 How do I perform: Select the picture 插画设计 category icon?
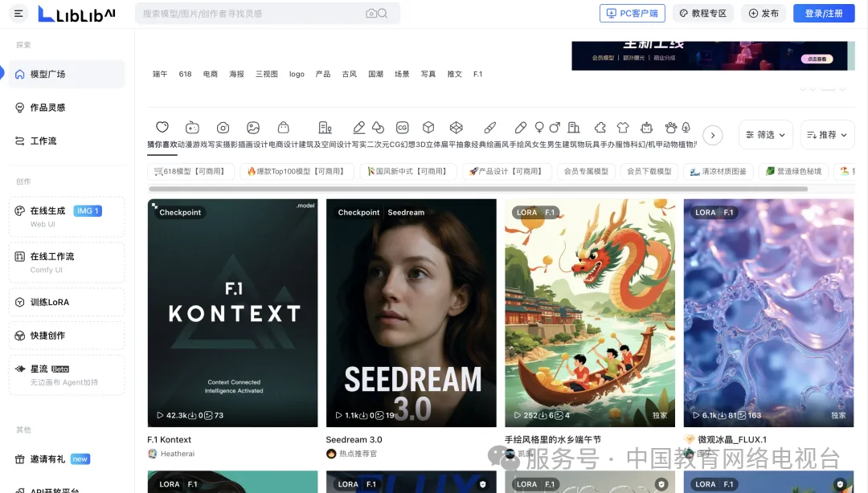[253, 128]
